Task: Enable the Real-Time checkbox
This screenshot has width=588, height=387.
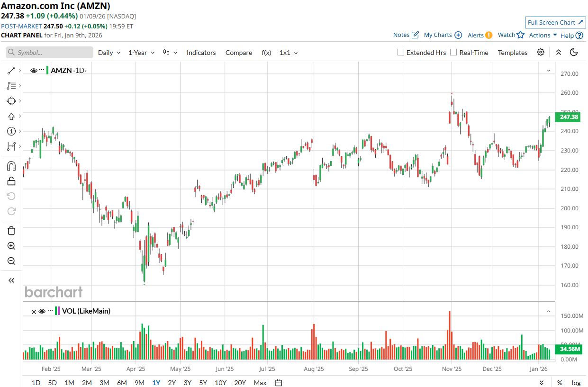Action: pyautogui.click(x=453, y=52)
